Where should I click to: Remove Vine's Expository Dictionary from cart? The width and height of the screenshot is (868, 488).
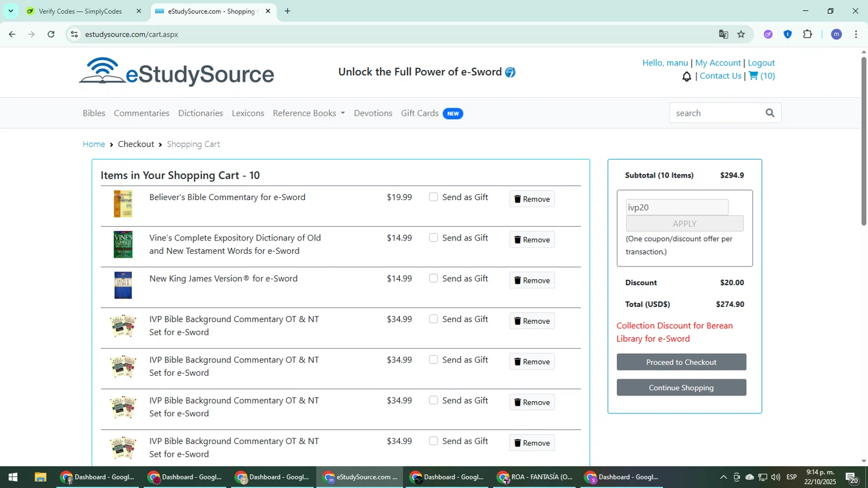(x=532, y=239)
